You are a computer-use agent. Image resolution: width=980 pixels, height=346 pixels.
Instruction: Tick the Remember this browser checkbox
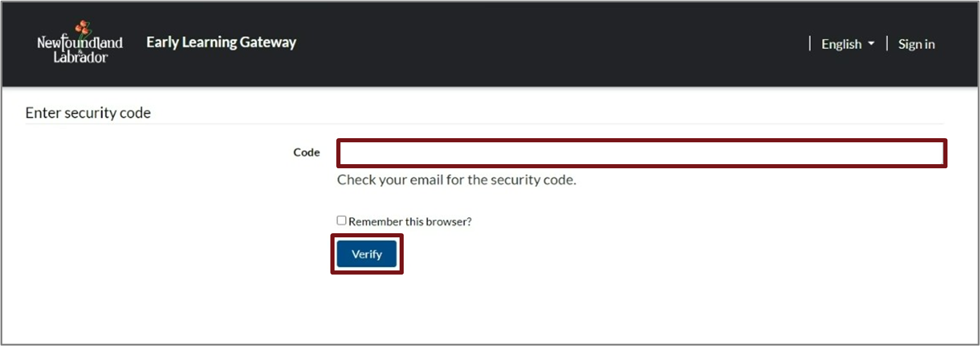[342, 220]
